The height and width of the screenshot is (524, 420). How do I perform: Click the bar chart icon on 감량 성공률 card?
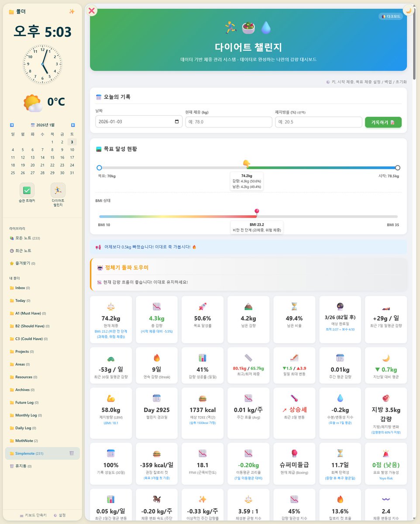click(x=203, y=358)
